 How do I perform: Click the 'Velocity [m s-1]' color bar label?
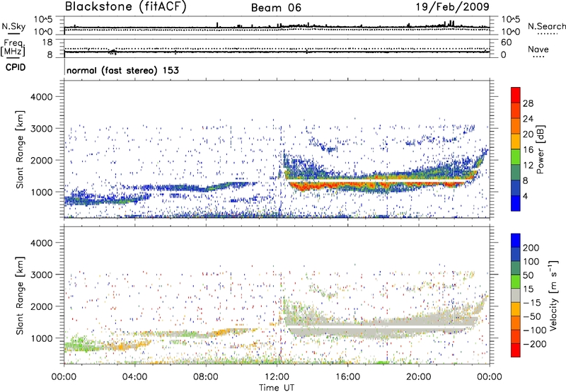[553, 296]
